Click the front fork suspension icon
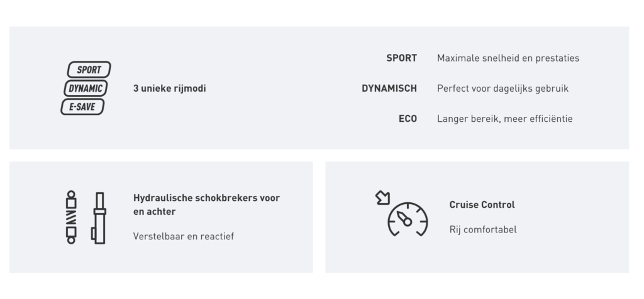Viewport: 644px width, 299px height. [x=99, y=218]
